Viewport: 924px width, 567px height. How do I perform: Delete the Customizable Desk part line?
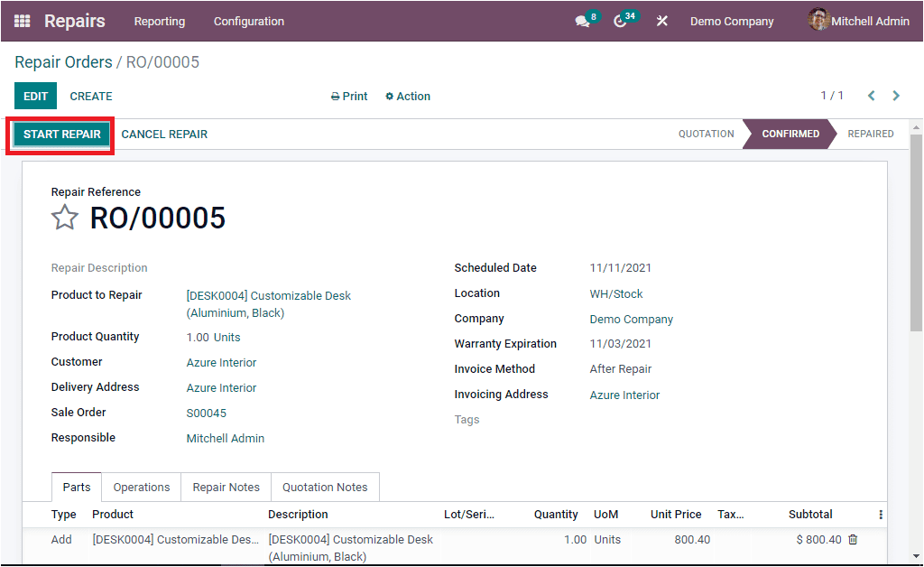coord(853,539)
